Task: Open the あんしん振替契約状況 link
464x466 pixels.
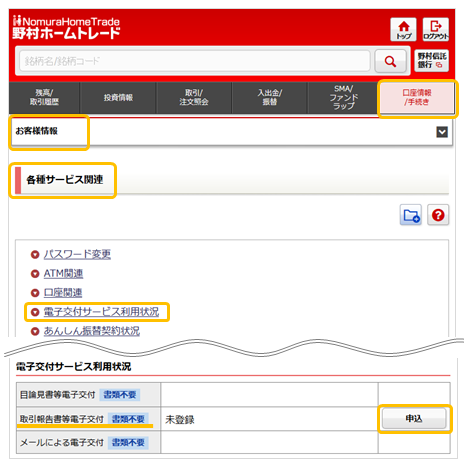Action: pyautogui.click(x=92, y=331)
